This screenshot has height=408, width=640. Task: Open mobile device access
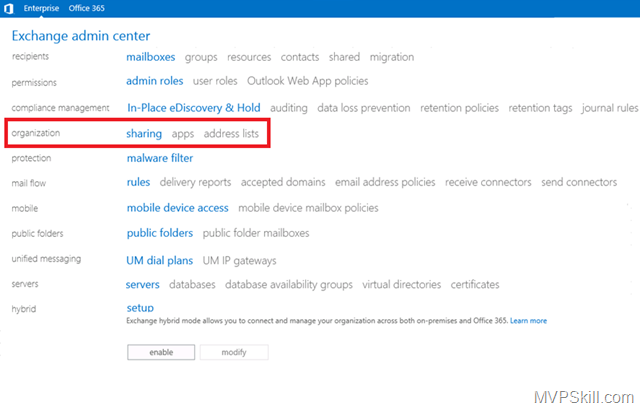[177, 208]
